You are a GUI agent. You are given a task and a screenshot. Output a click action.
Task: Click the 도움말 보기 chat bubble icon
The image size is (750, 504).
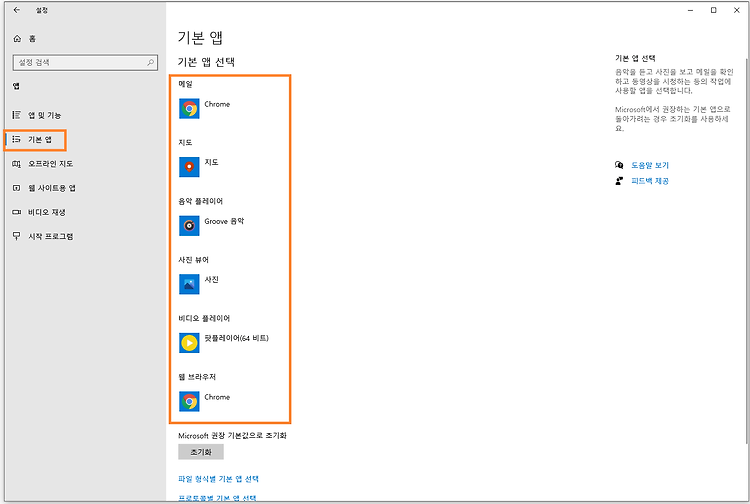[619, 165]
